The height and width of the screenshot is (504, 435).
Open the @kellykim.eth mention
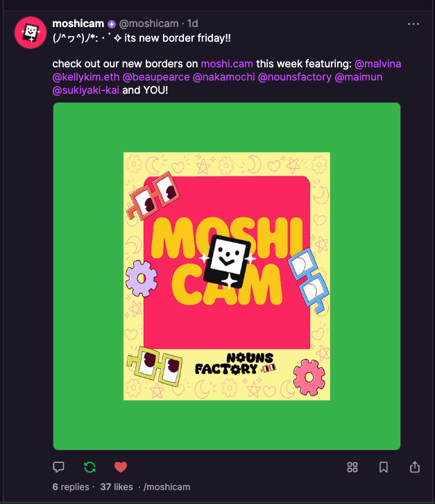(86, 77)
